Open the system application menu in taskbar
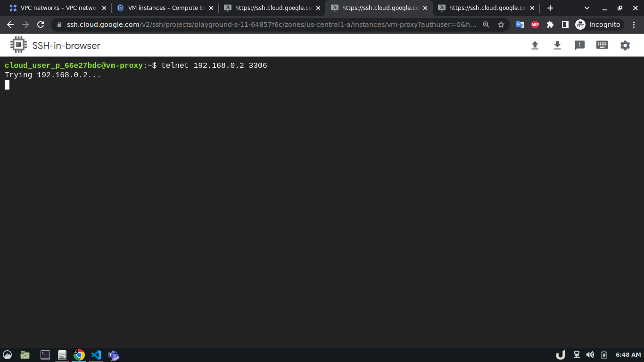This screenshot has width=644, height=362. click(8, 355)
